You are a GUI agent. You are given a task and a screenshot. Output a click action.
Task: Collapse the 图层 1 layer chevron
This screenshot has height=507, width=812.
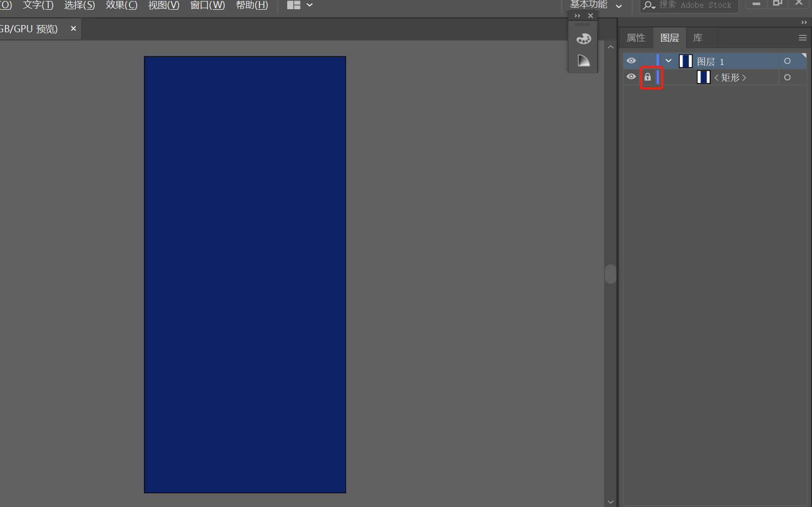[668, 61]
